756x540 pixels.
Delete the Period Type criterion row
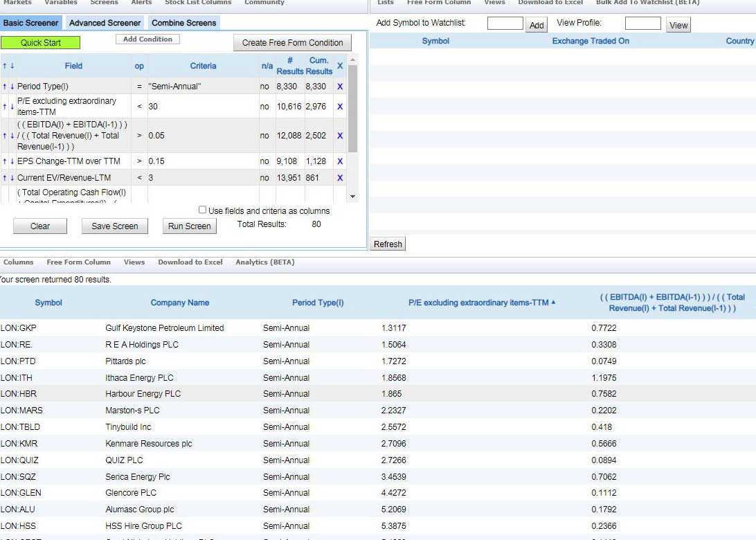coord(339,87)
